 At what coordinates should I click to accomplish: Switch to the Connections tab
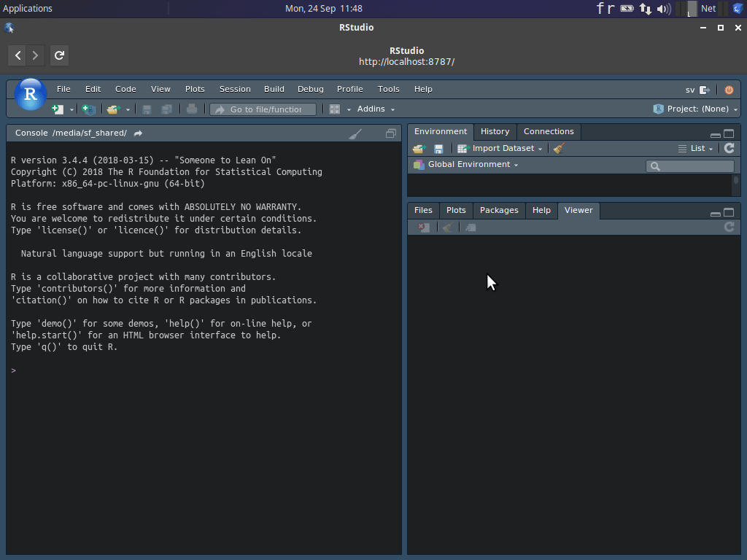[x=549, y=131]
